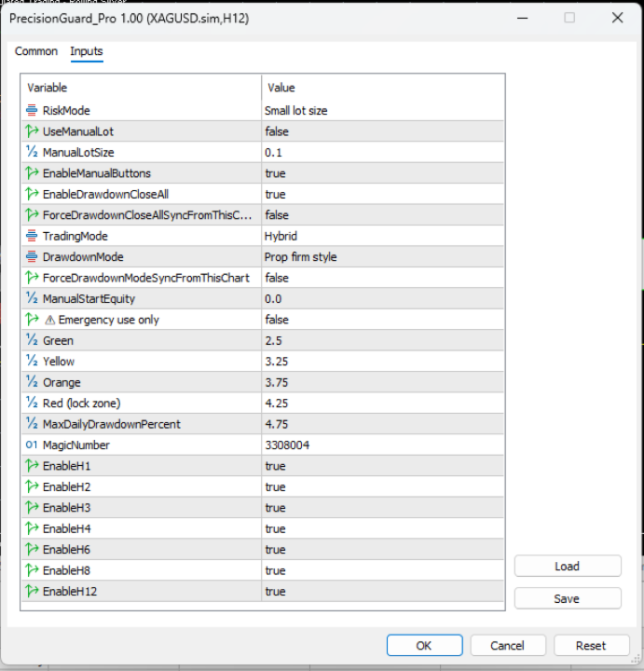The image size is (644, 671).
Task: Click the Green threshold variable icon
Action: coord(32,340)
